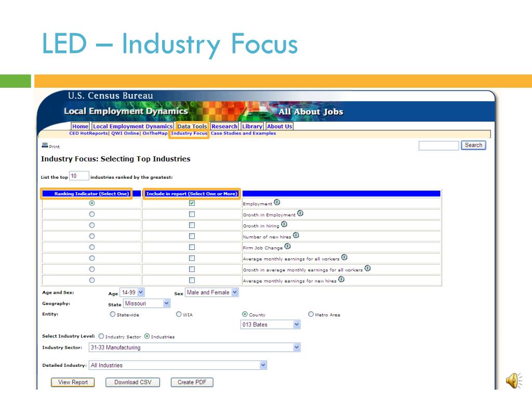The height and width of the screenshot is (399, 532).
Task: Expand Industry Sector 31-33 Manufacturing dropdown
Action: tap(194, 348)
